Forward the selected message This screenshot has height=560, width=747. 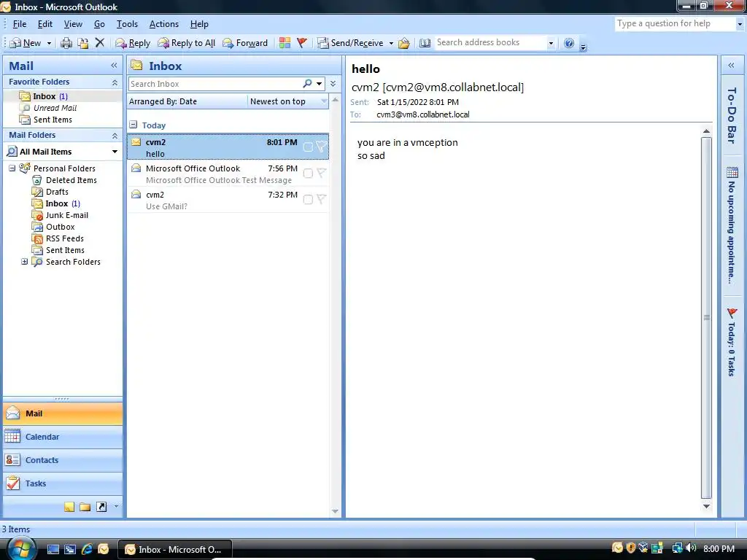click(245, 43)
